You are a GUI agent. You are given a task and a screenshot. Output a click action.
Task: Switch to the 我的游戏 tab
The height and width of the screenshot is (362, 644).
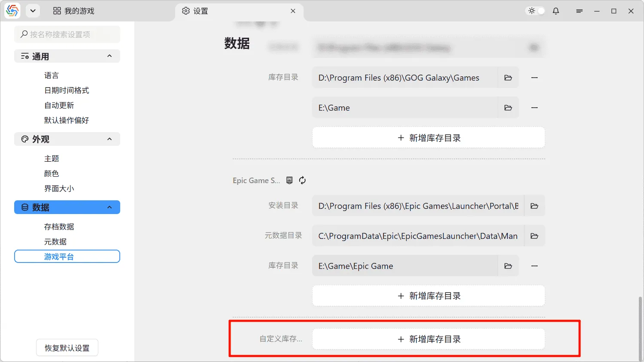click(x=73, y=11)
